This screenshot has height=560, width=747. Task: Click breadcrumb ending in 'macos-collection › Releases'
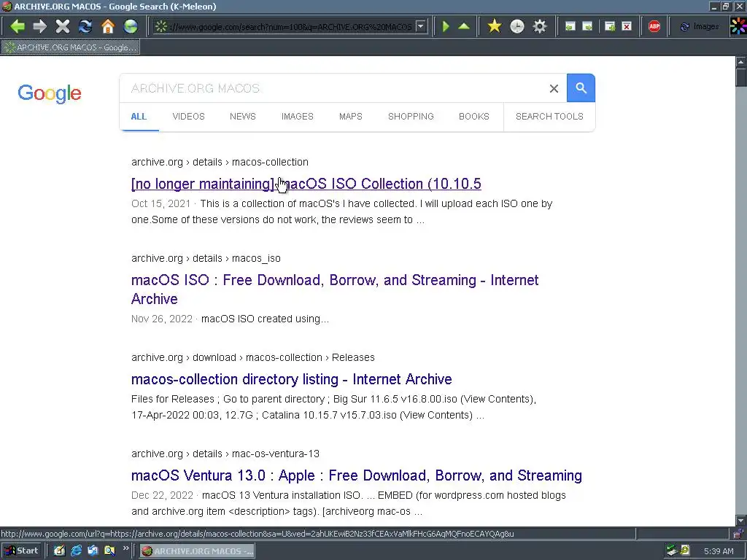coord(253,357)
